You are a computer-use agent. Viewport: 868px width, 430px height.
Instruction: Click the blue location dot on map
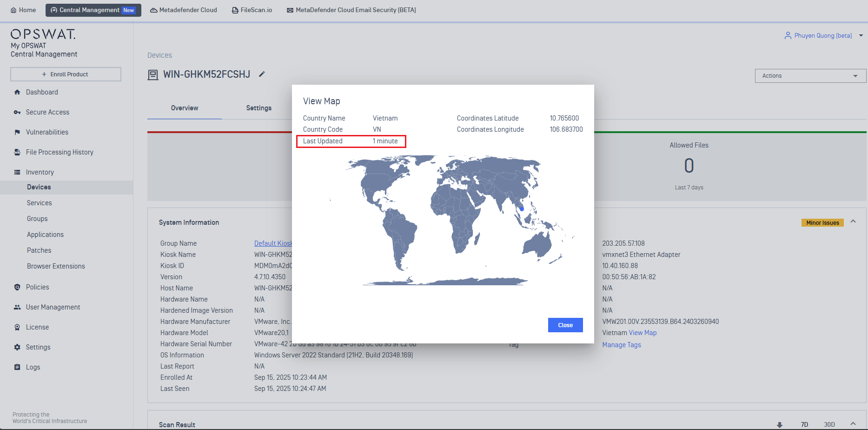522,209
